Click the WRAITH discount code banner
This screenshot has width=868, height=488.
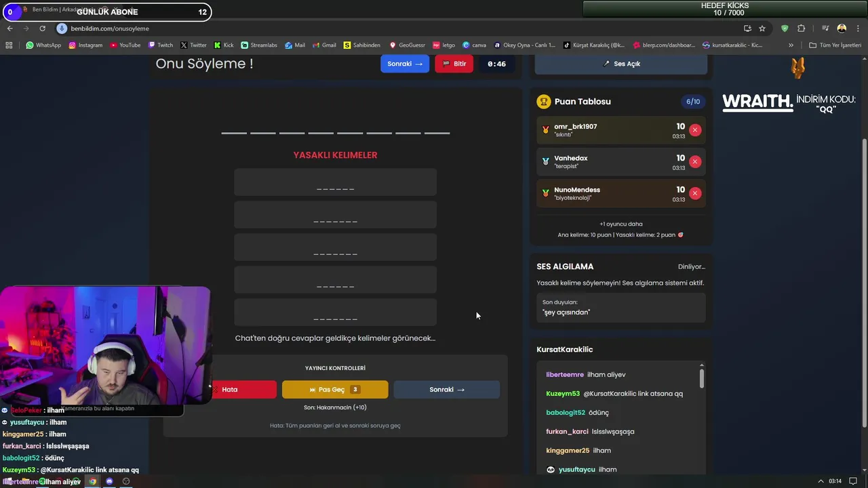tap(789, 102)
